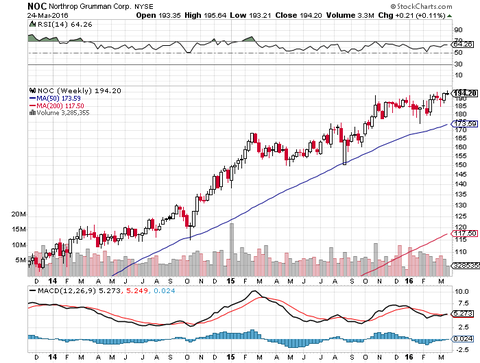This screenshot has width=480, height=363.
Task: Click the 10.0 level on MACD axis
Action: 462,292
